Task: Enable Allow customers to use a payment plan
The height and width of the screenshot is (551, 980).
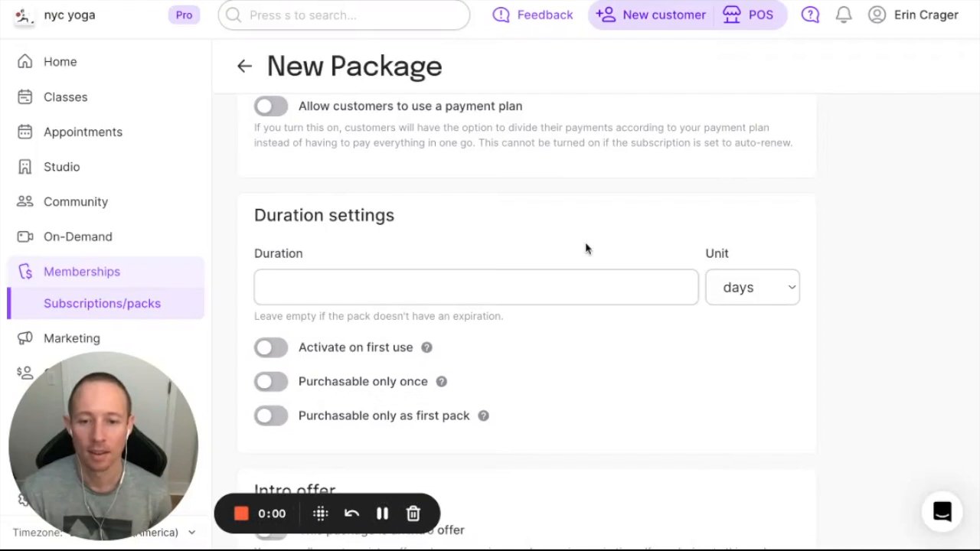Action: (x=271, y=106)
